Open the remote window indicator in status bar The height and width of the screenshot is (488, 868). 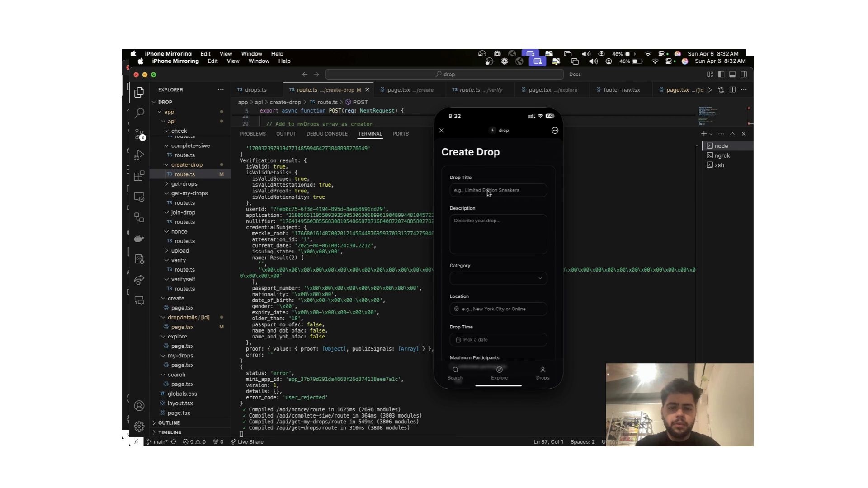point(136,442)
